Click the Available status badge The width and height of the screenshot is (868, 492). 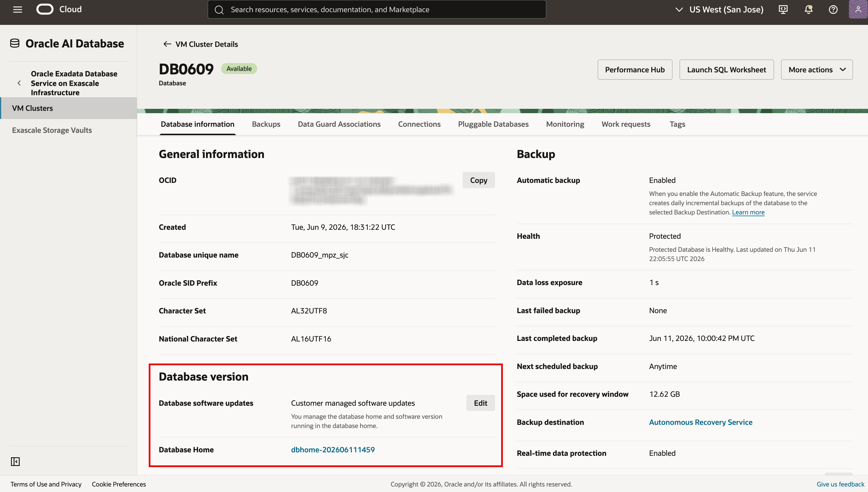point(239,69)
